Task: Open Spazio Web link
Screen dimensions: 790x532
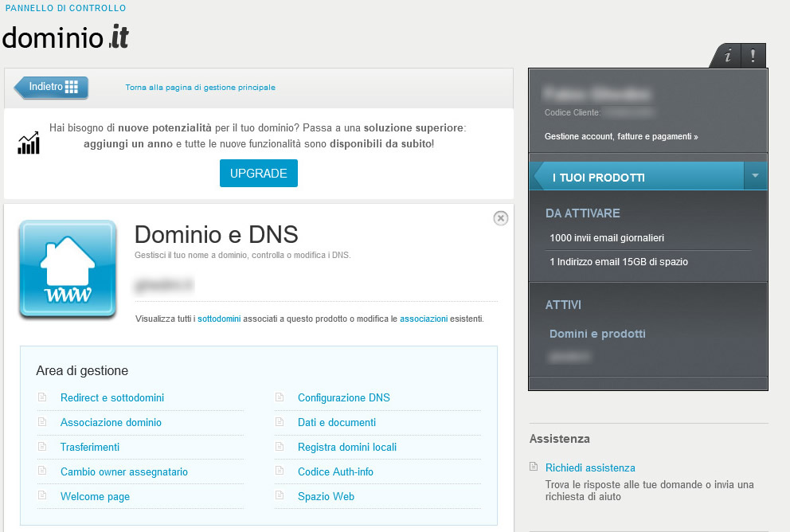Action: (326, 496)
